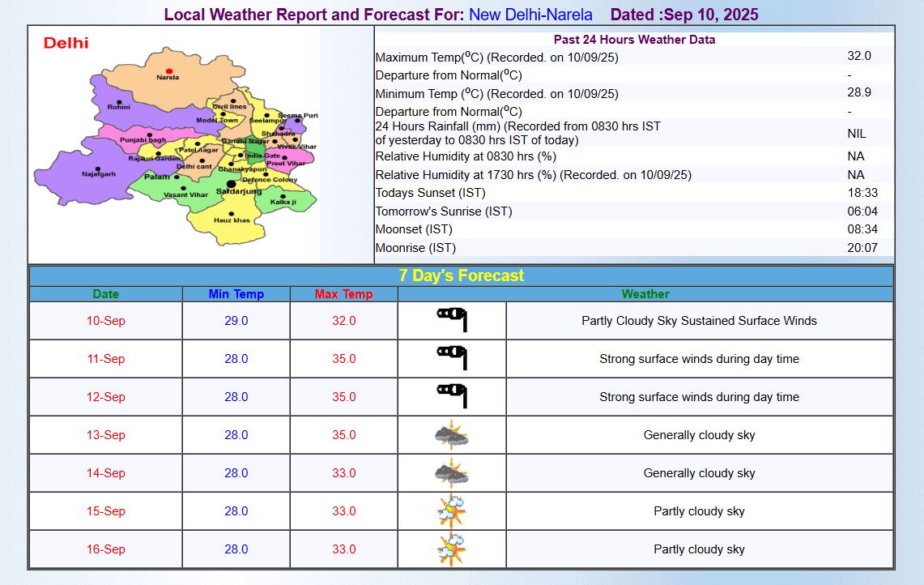Click the Moonset time 08:34
Image resolution: width=924 pixels, height=585 pixels.
[x=862, y=228]
